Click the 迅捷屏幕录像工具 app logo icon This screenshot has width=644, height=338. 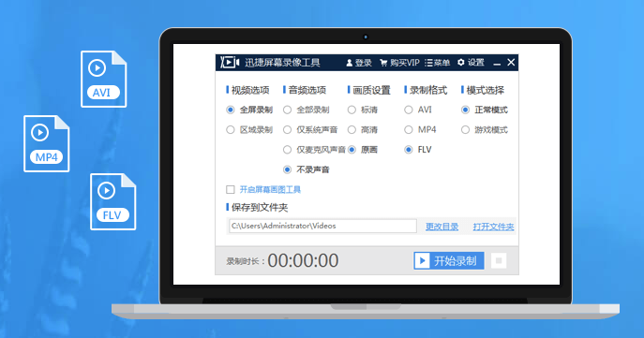click(x=230, y=63)
